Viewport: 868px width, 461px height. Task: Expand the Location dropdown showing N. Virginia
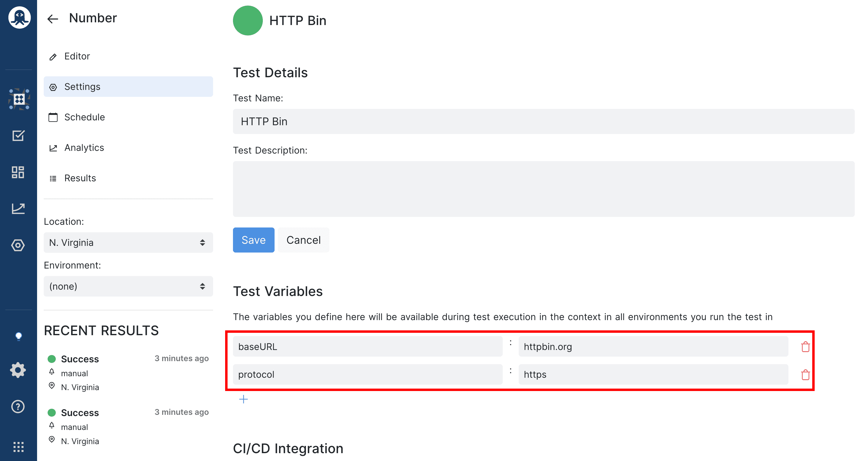(x=128, y=243)
